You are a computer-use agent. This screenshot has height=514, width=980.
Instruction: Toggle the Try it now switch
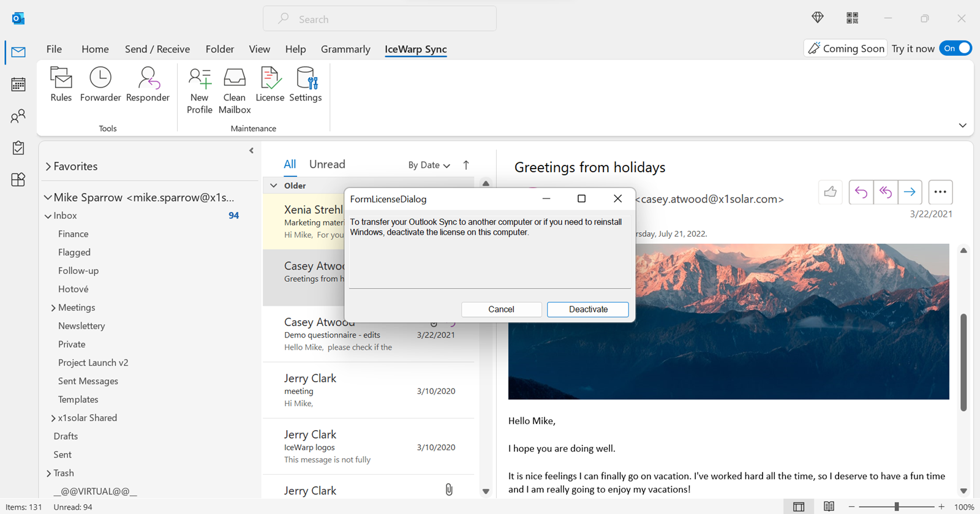(955, 48)
